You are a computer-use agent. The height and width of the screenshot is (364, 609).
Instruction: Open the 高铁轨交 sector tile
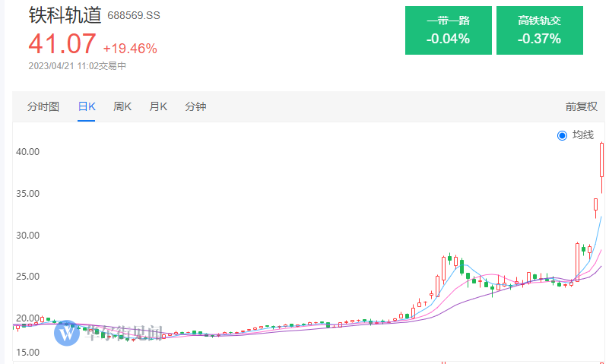(x=540, y=30)
